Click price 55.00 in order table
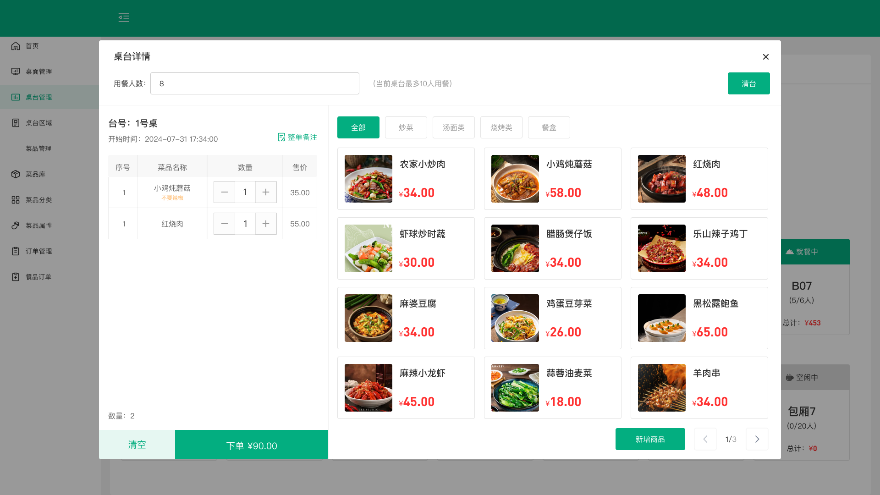The width and height of the screenshot is (880, 495). coord(300,224)
